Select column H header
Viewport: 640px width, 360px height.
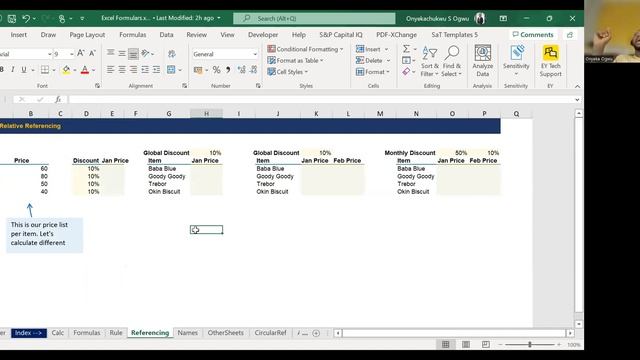click(x=206, y=113)
